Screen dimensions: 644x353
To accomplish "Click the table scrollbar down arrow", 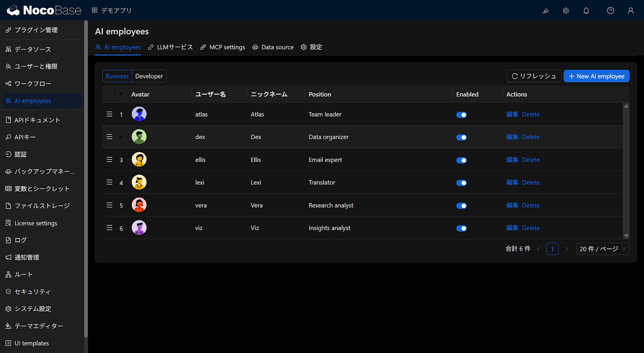I will point(626,236).
